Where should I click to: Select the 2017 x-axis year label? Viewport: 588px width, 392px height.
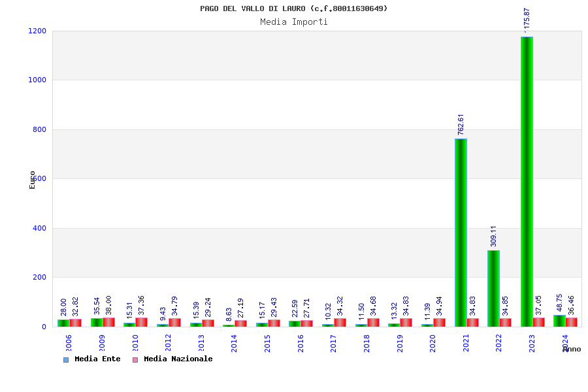333,343
